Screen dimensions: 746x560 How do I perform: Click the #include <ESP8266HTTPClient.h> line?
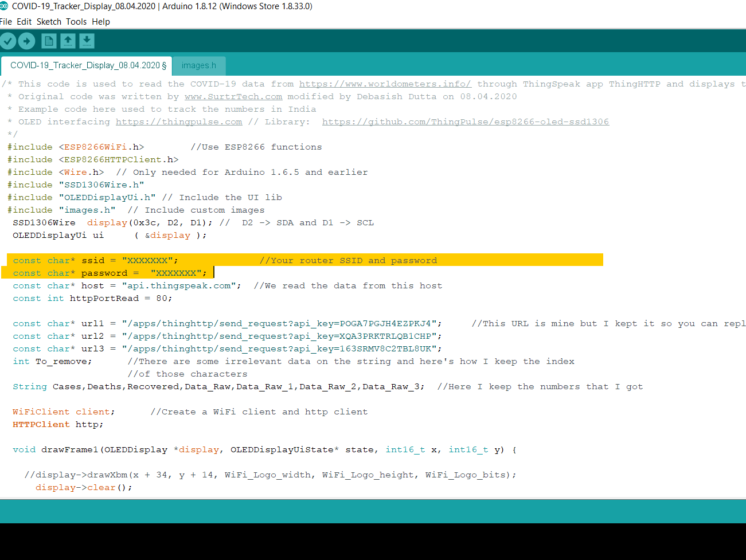click(93, 159)
